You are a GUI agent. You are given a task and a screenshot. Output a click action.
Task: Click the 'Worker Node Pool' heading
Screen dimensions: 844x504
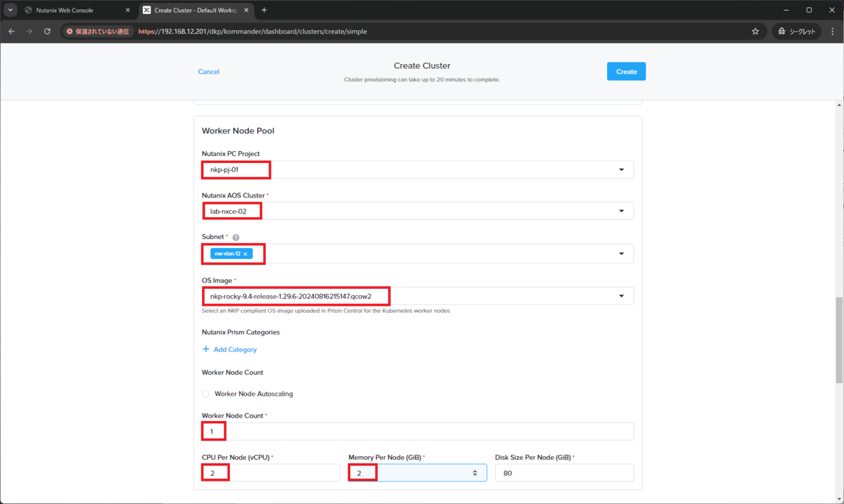click(238, 131)
